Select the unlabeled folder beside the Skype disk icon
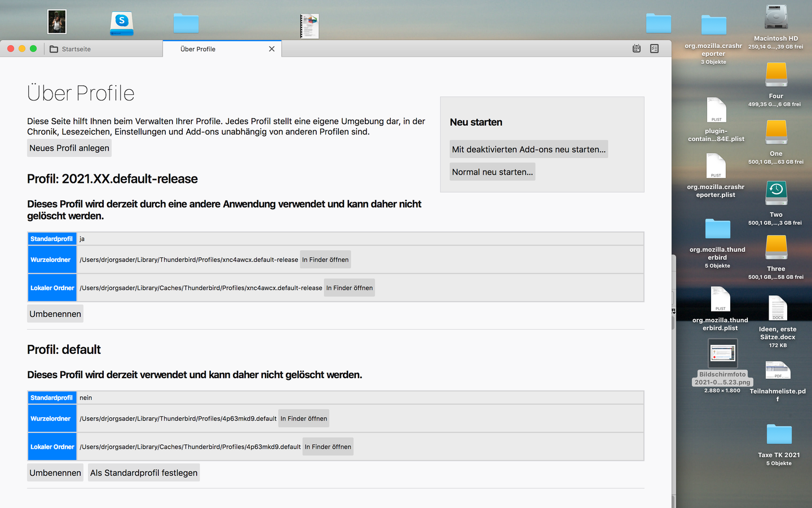 click(186, 24)
